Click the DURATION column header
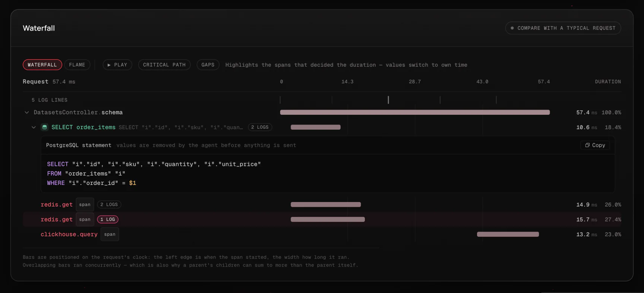Viewport: 644px width, 293px height. 608,81
